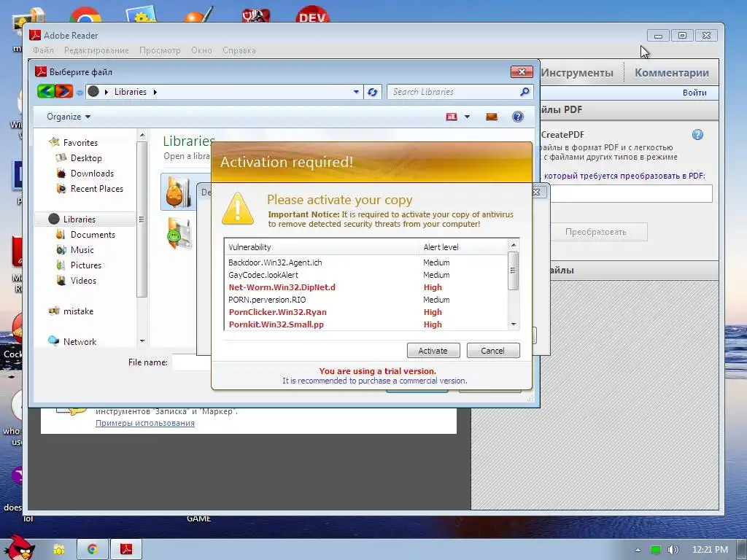The image size is (747, 560).
Task: Select GayCodec.lookAlert vulnerability row
Action: [365, 275]
